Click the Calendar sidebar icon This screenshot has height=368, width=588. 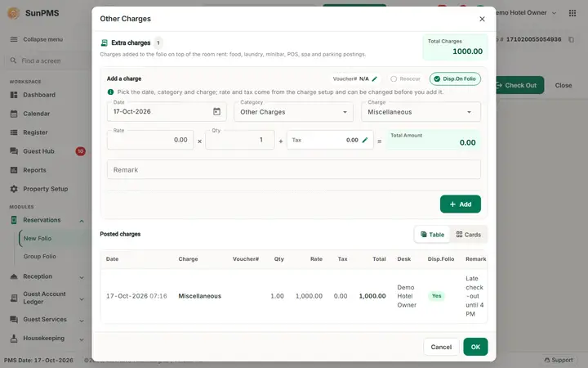pos(14,114)
